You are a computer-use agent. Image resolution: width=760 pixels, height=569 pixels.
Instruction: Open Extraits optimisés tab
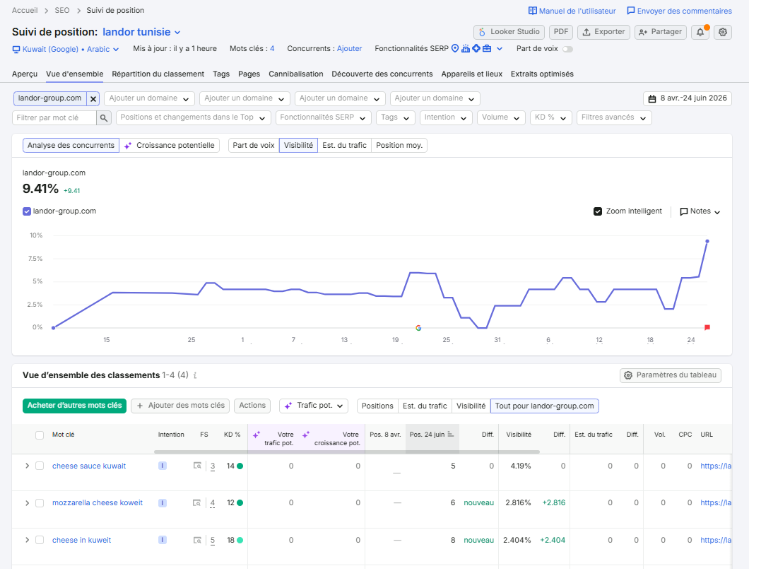click(542, 74)
